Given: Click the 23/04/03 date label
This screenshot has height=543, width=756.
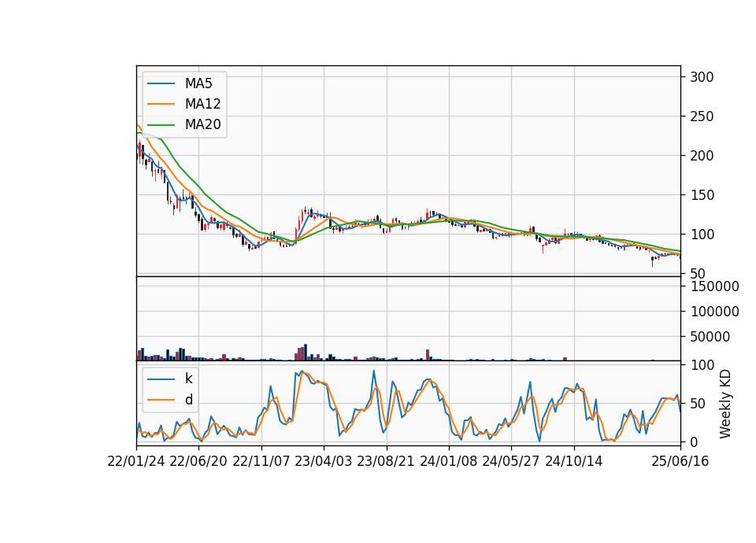Looking at the screenshot, I should [x=324, y=462].
